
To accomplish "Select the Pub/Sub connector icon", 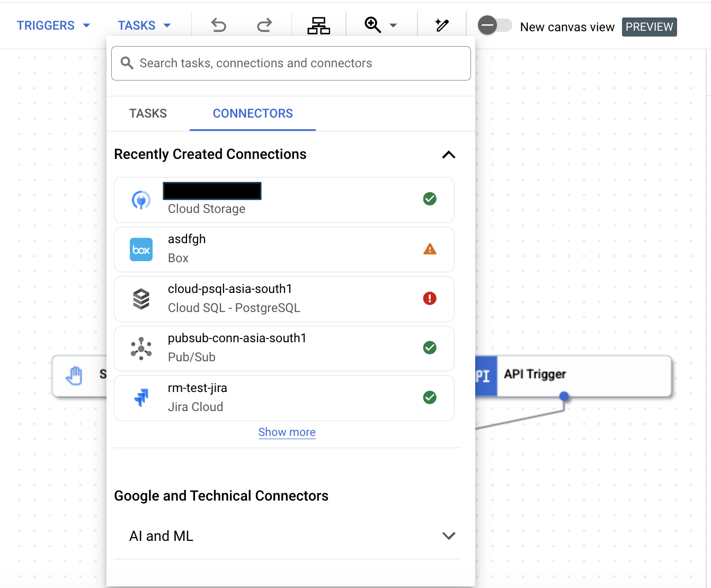I will [141, 349].
